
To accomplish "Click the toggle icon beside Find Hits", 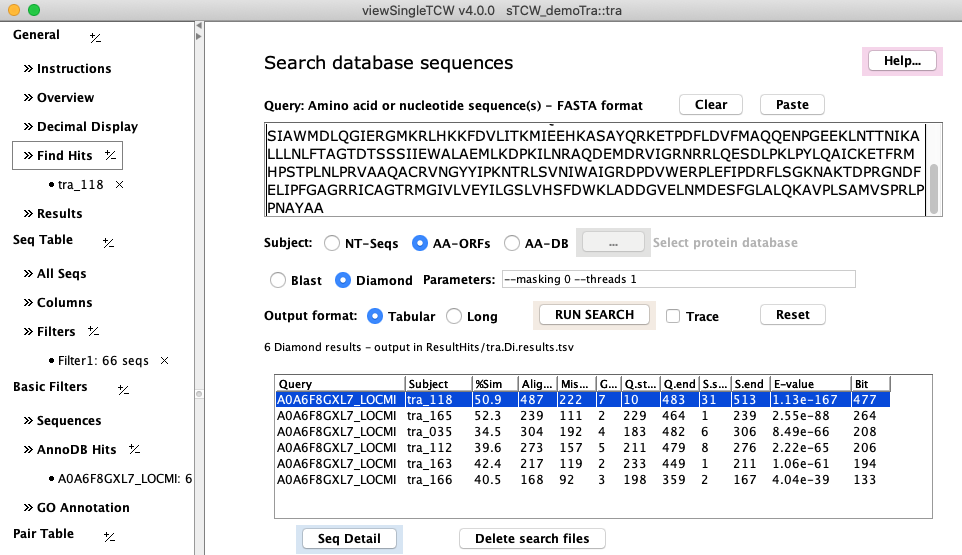I will pos(110,155).
